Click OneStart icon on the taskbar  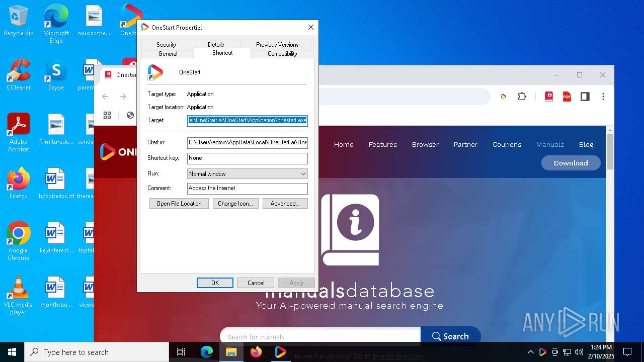tap(281, 352)
